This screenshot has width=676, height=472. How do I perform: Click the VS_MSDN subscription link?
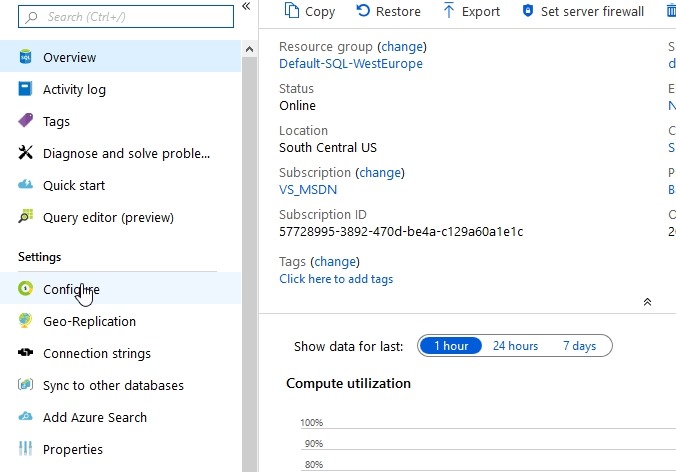[311, 189]
